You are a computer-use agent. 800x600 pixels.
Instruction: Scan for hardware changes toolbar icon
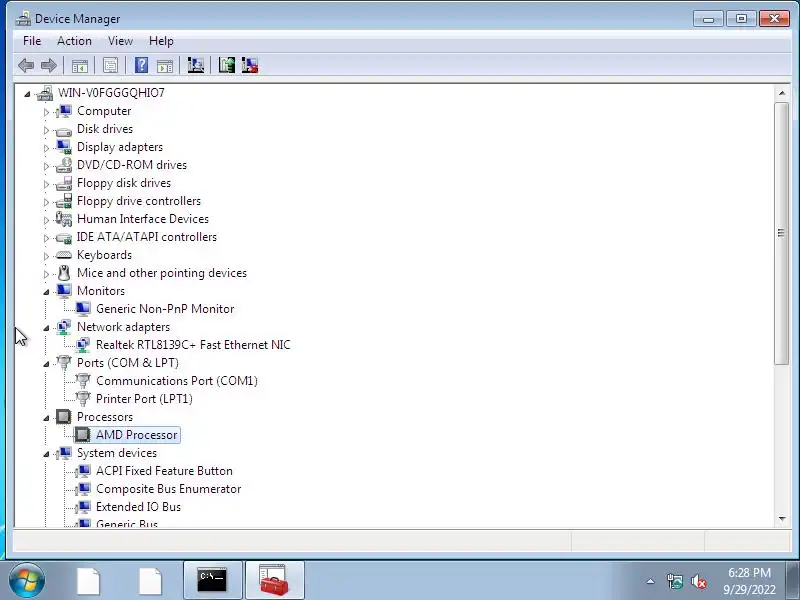point(195,65)
